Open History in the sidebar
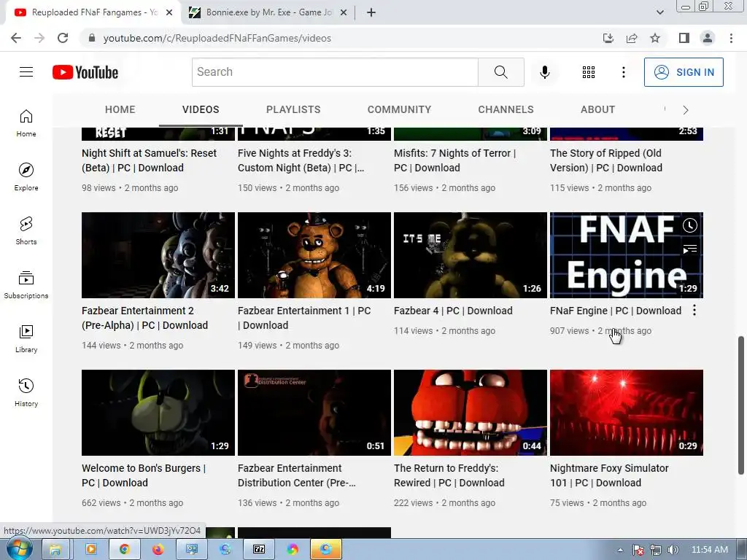Image resolution: width=747 pixels, height=560 pixels. 26,392
